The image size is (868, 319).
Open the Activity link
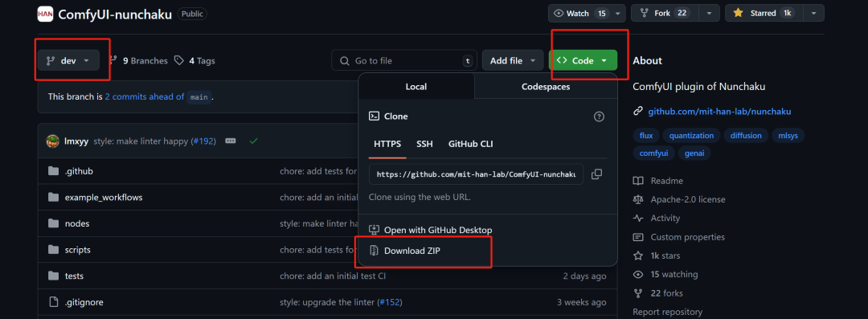pos(665,219)
